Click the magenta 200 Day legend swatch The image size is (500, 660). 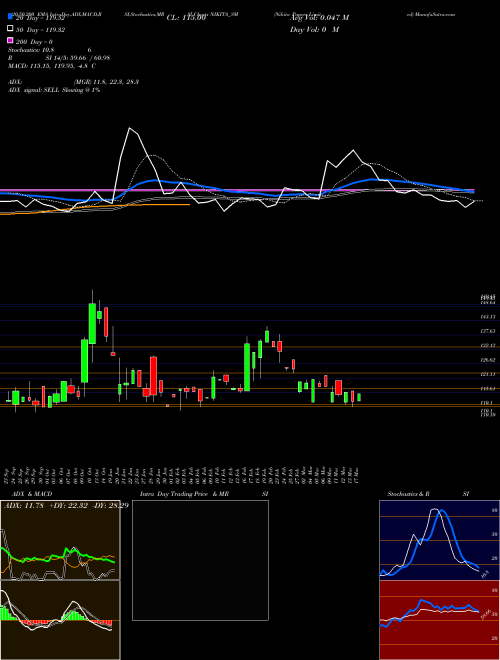(x=11, y=41)
